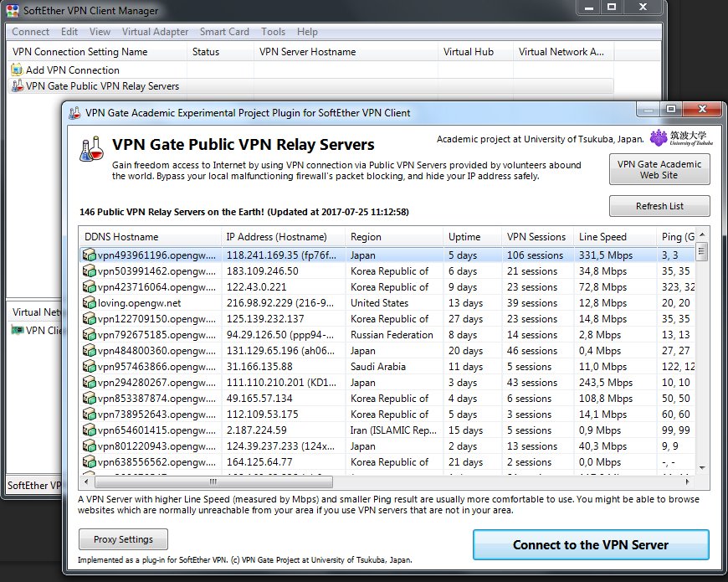Open the Smart Card menu
Screen dimensions: 728x582
pyautogui.click(x=224, y=32)
